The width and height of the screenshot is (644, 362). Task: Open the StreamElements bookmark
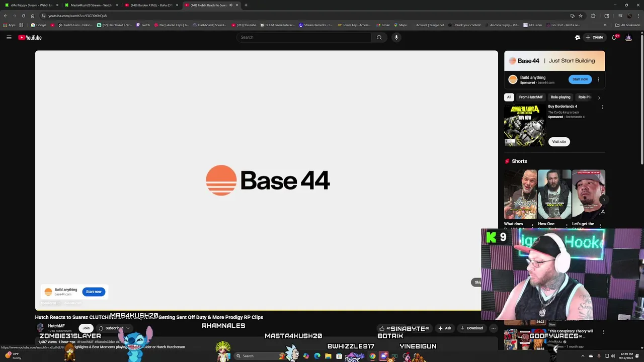[315, 25]
